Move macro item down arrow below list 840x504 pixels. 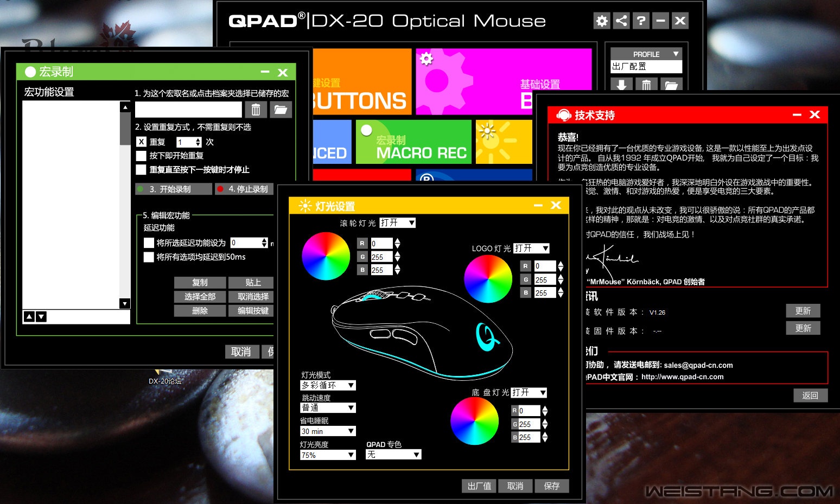pyautogui.click(x=41, y=316)
